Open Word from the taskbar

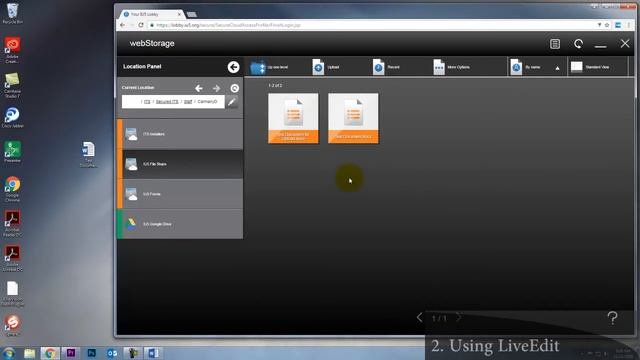coord(153,353)
